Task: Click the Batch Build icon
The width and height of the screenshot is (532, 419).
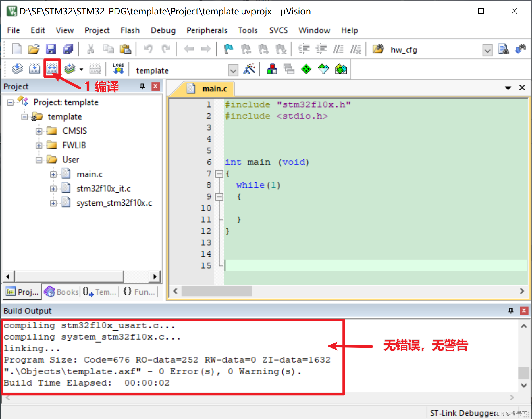Action: point(70,69)
